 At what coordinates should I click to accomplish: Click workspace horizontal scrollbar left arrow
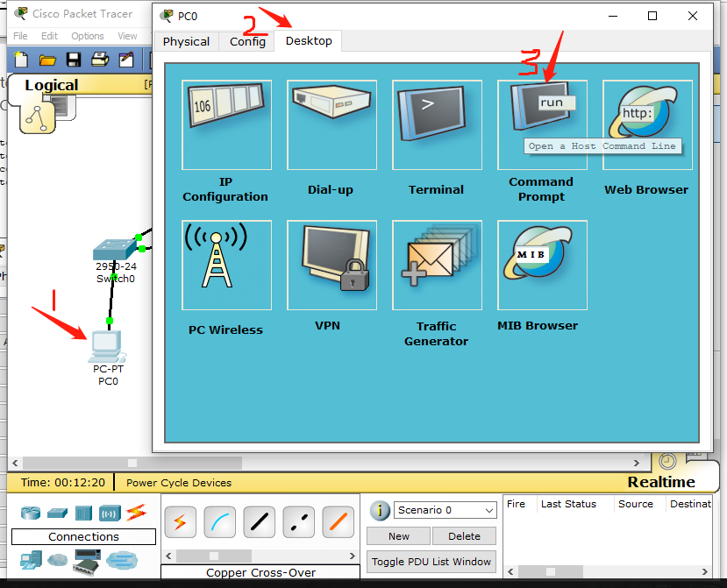click(x=15, y=463)
